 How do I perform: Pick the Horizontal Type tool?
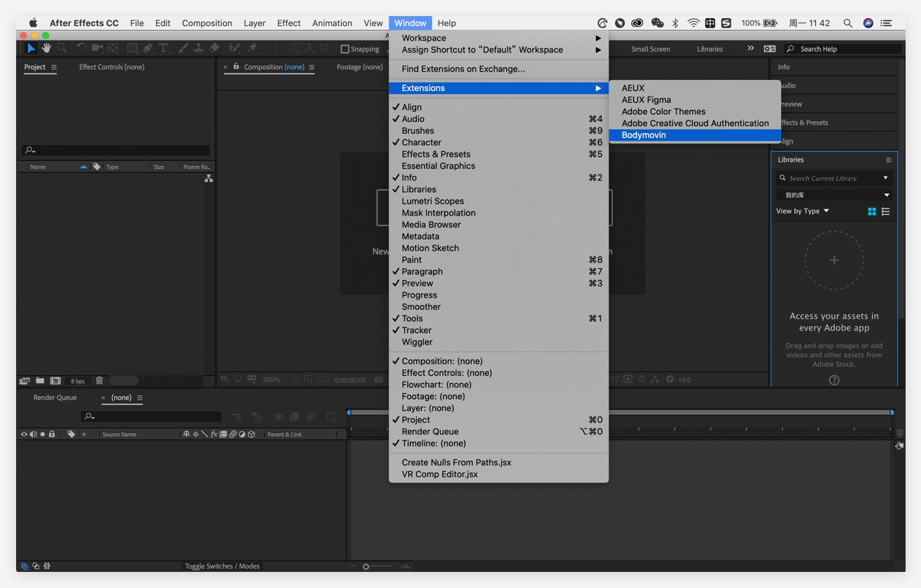point(163,48)
